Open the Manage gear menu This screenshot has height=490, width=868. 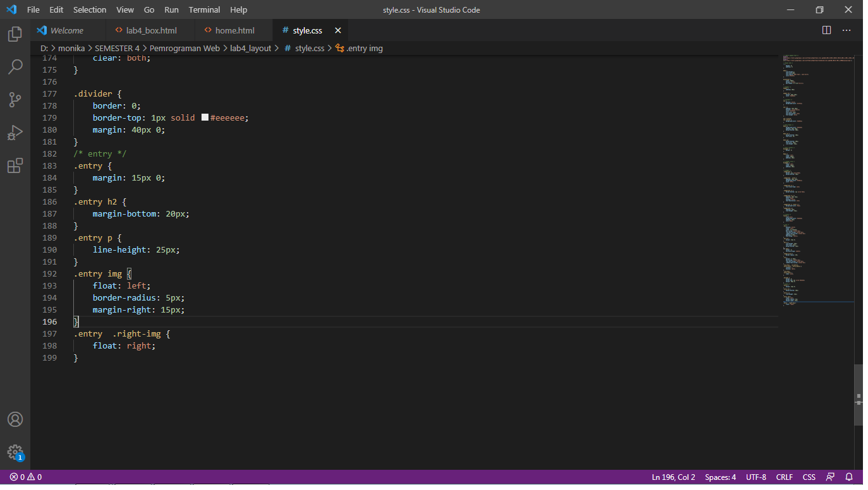pos(15,452)
